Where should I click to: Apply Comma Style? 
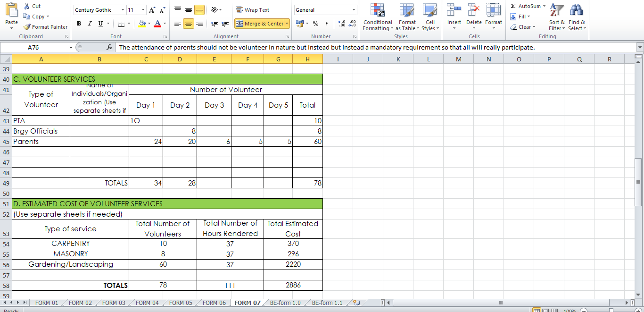(326, 24)
